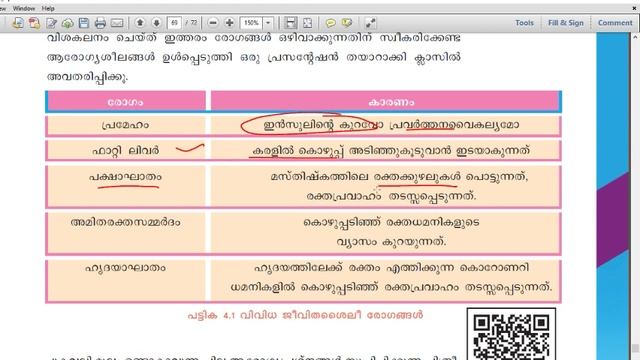Click the edit document icon

(x=51, y=23)
